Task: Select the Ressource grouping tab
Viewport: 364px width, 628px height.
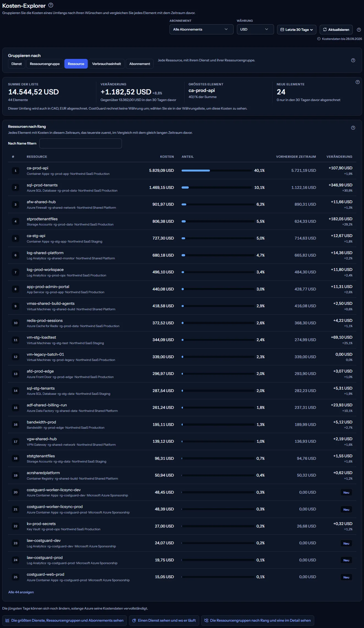Action: click(76, 64)
